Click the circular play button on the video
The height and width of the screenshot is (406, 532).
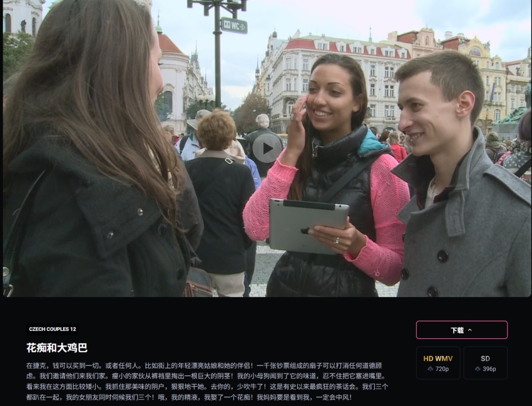[267, 148]
